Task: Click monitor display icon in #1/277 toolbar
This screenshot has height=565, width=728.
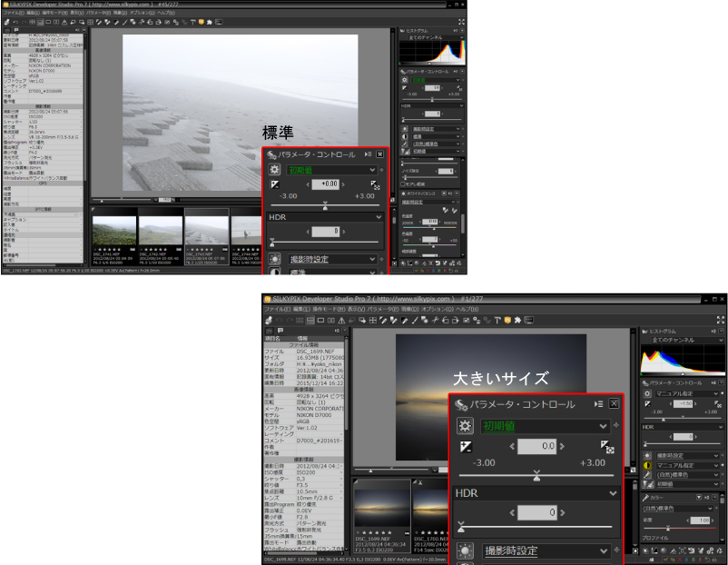Action: coord(529,320)
